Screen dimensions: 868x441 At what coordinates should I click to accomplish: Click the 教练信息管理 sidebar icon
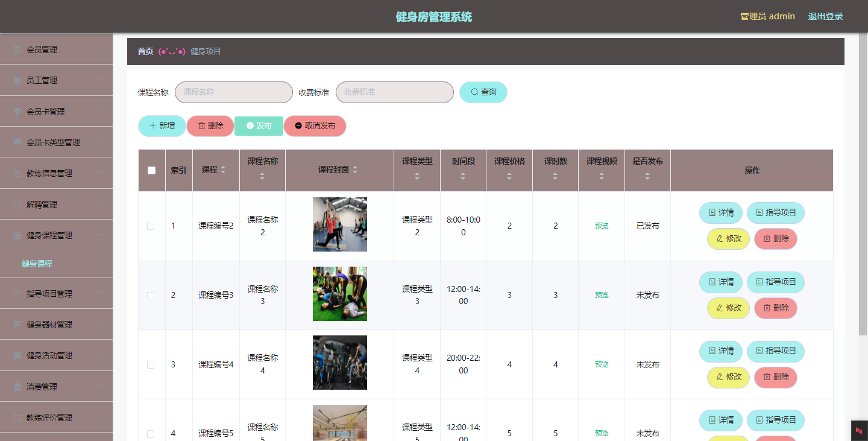(x=17, y=173)
